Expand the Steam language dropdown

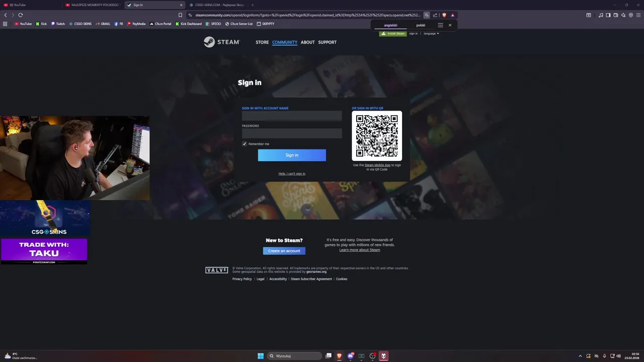[431, 34]
